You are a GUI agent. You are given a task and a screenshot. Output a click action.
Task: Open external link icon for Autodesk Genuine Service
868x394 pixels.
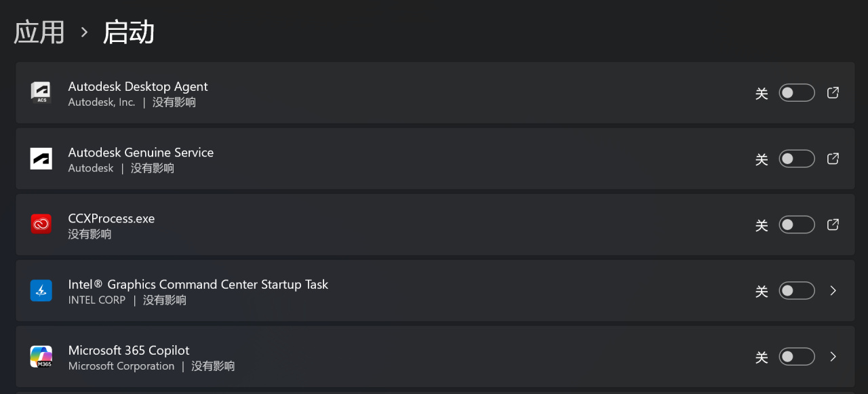tap(833, 159)
